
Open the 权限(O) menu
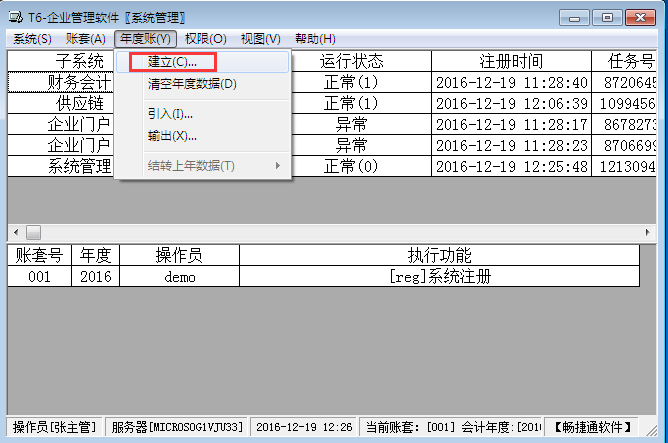pos(205,39)
